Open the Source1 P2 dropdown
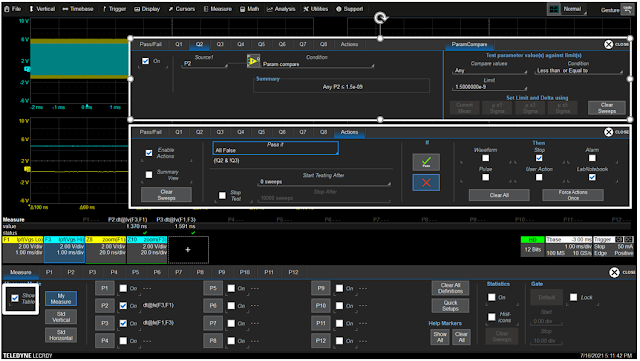The width and height of the screenshot is (640, 361). coord(204,64)
